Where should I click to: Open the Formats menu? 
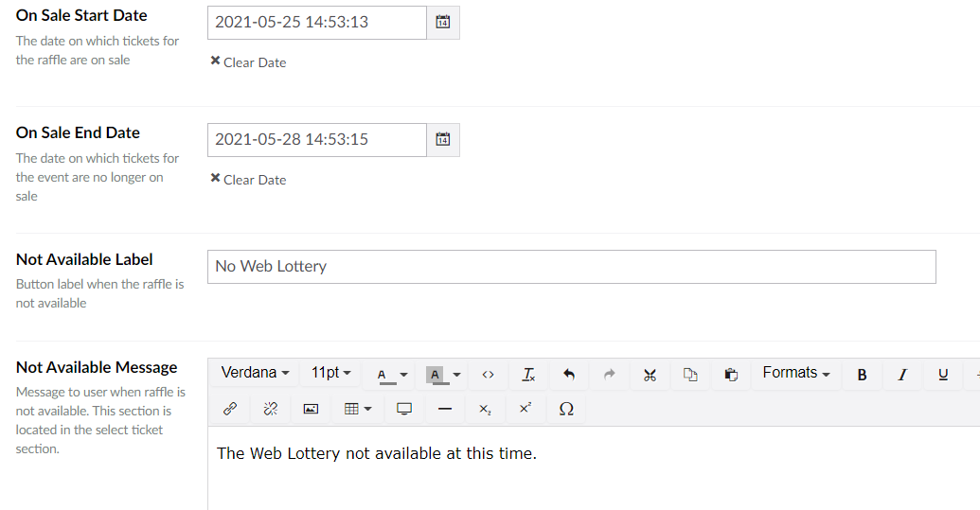pos(795,373)
